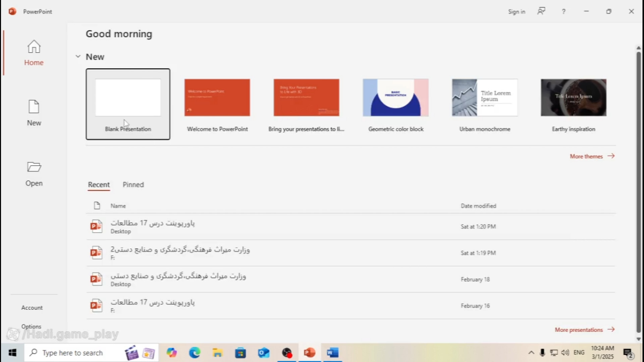Click the icon of the Sat 1:19 PM file
Screen dimensions: 644x362
point(96,253)
